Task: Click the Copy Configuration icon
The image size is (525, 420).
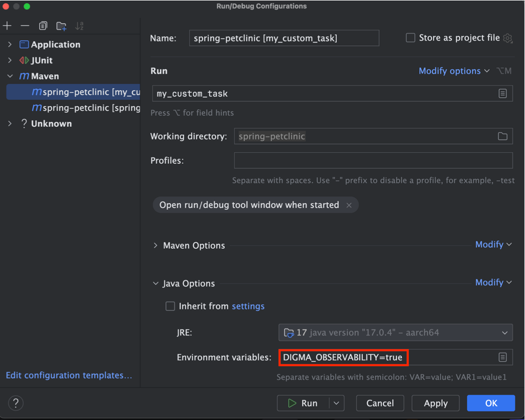Action: [43, 26]
